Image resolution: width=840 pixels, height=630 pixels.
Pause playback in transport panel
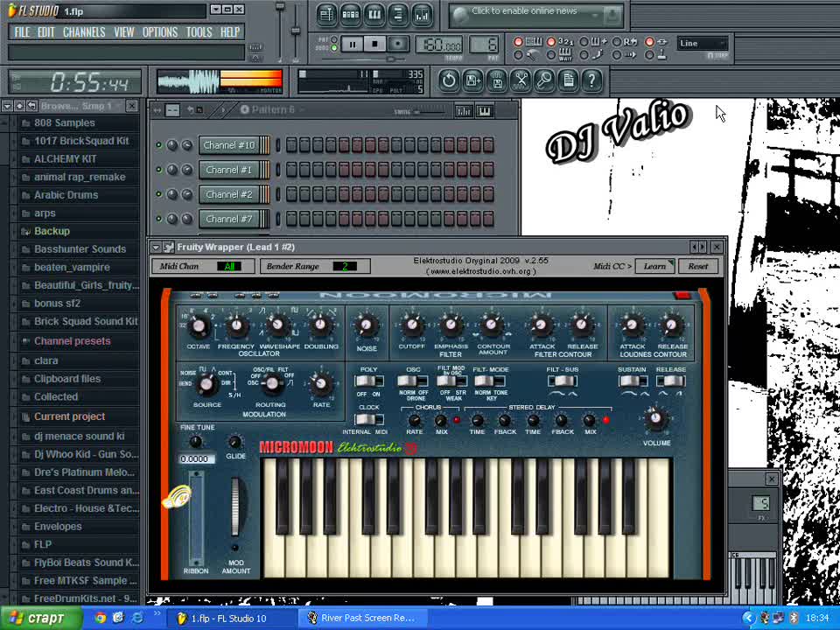tap(353, 45)
